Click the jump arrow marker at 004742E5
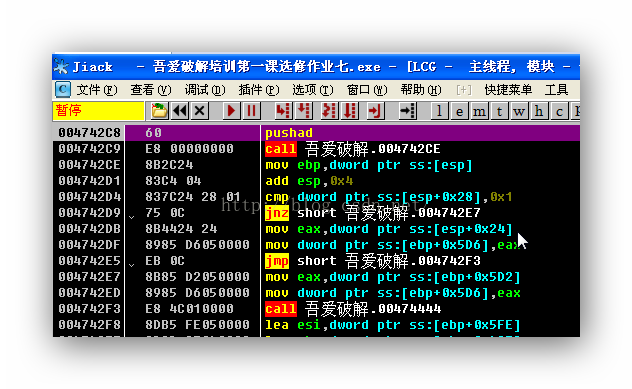Screen dimensions: 632x389 (132, 265)
